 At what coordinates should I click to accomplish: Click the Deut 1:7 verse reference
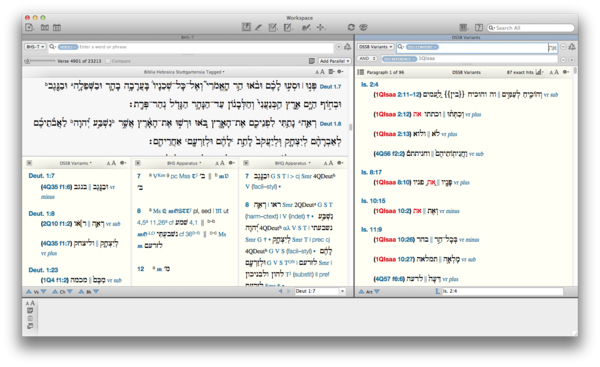(330, 87)
